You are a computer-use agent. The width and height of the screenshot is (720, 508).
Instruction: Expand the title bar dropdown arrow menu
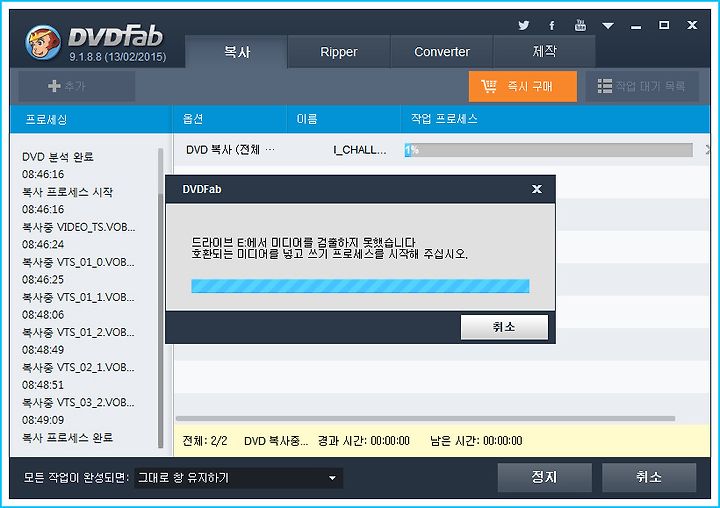tap(608, 26)
